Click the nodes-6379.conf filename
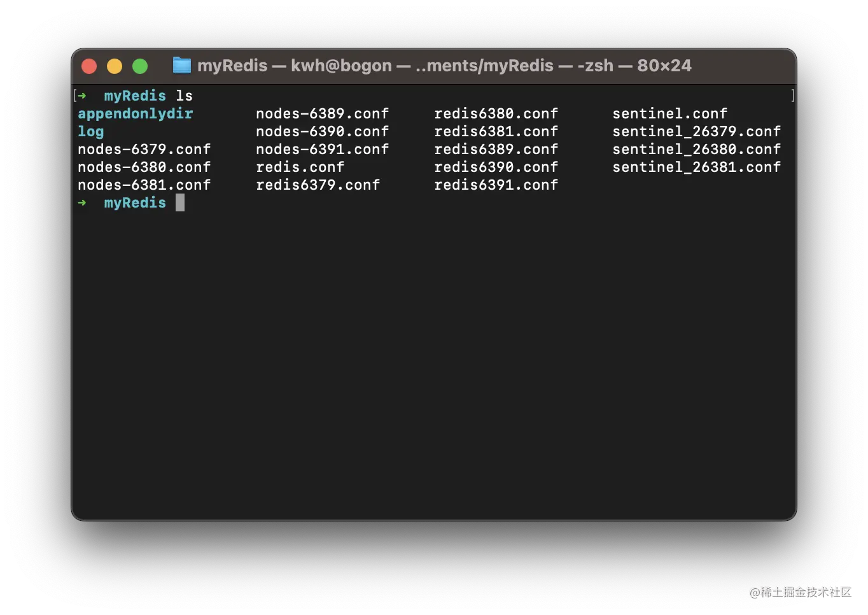 (x=144, y=149)
